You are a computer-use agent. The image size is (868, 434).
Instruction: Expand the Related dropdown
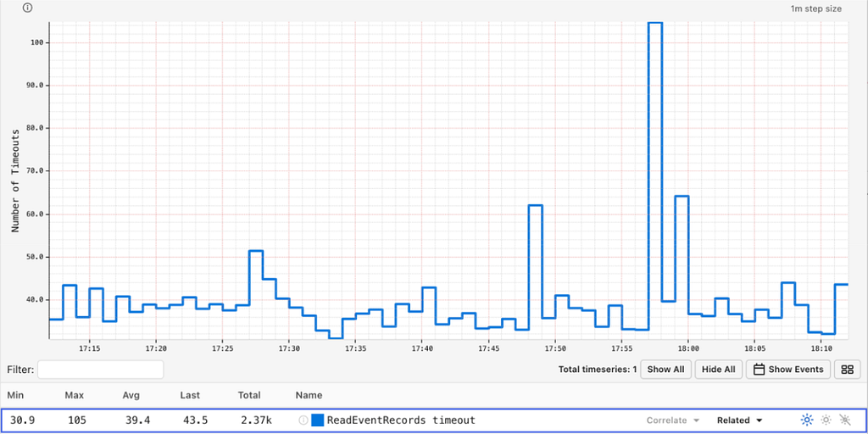[739, 420]
